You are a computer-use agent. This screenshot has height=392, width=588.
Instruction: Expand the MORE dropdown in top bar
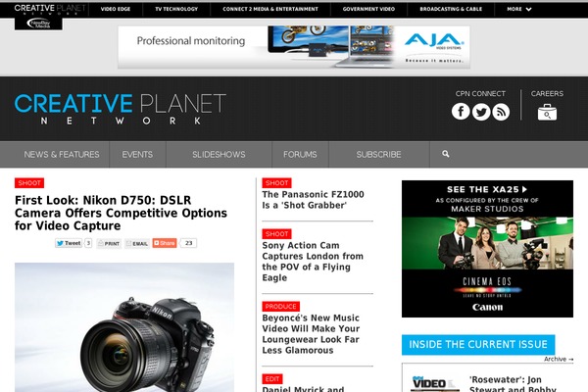click(519, 9)
